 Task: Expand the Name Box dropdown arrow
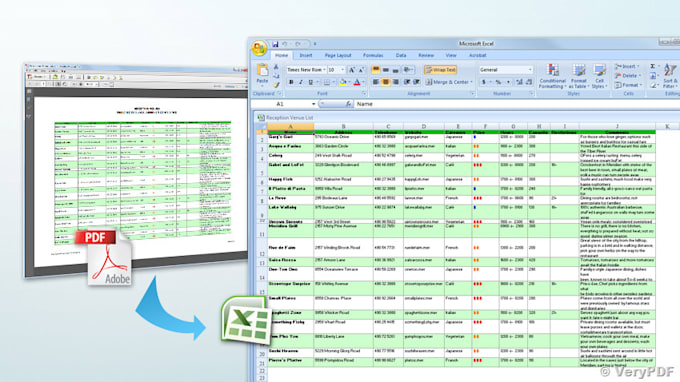[314, 104]
